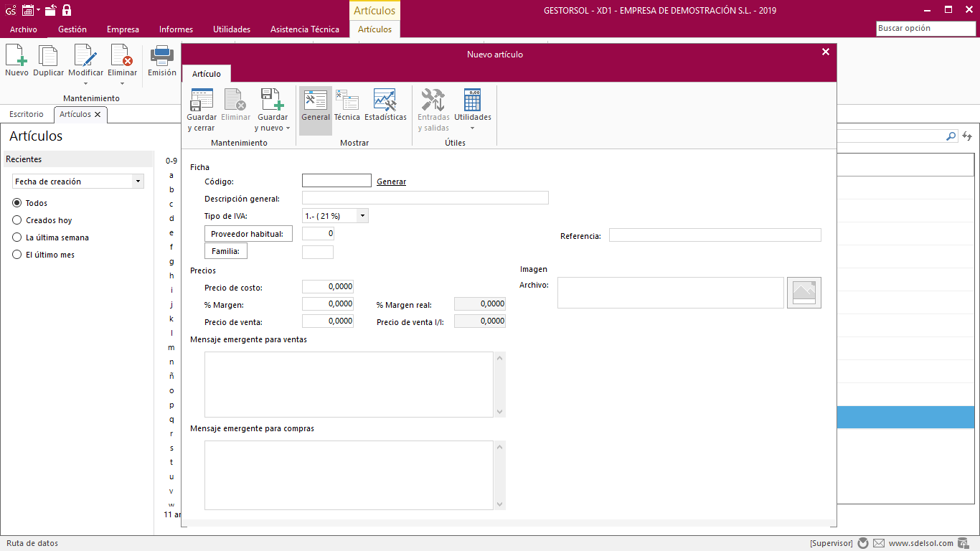980x551 pixels.
Task: Select La última semana radio option
Action: point(17,237)
